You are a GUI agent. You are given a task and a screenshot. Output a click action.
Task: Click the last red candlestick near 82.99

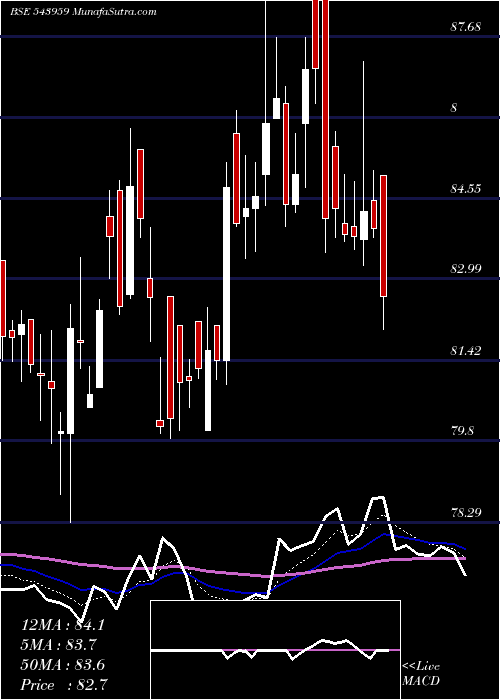tap(383, 236)
